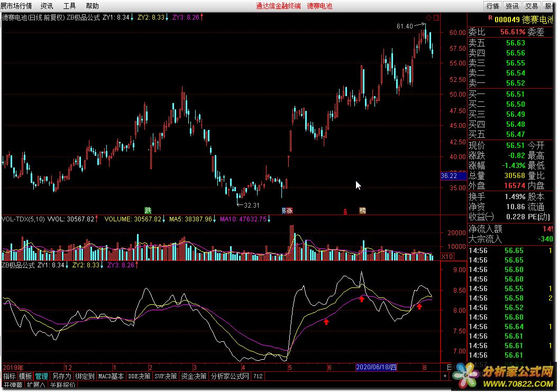Click the ZB极品公式 label on the lower indicator pane
The image size is (558, 392).
pyautogui.click(x=18, y=265)
